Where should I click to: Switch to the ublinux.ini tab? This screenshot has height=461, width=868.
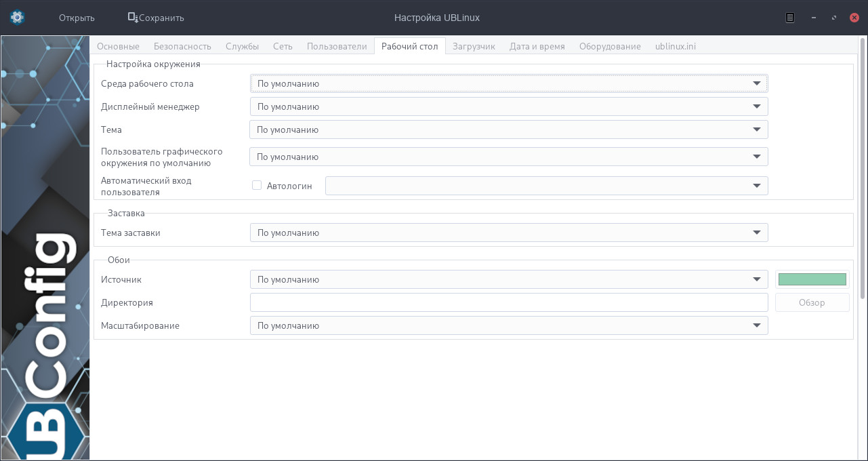675,46
